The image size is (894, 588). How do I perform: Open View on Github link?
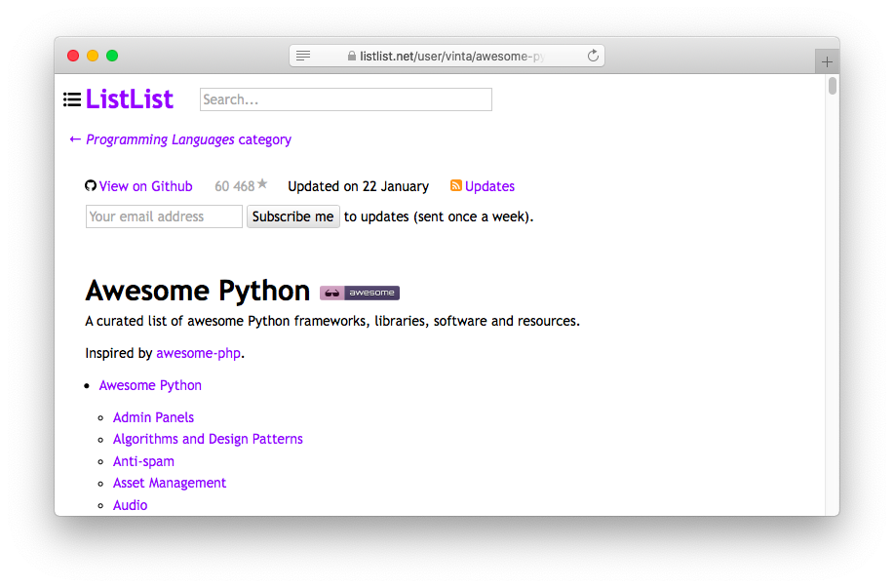point(145,186)
